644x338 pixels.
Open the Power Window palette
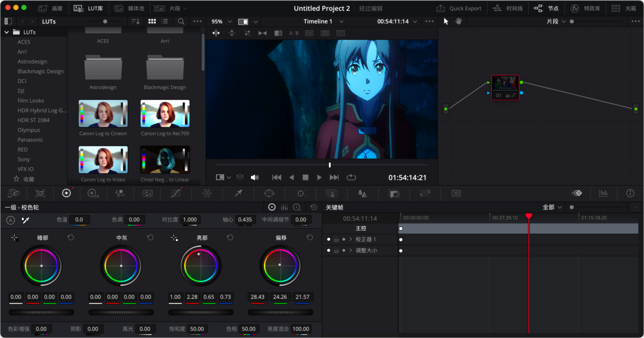pos(270,194)
